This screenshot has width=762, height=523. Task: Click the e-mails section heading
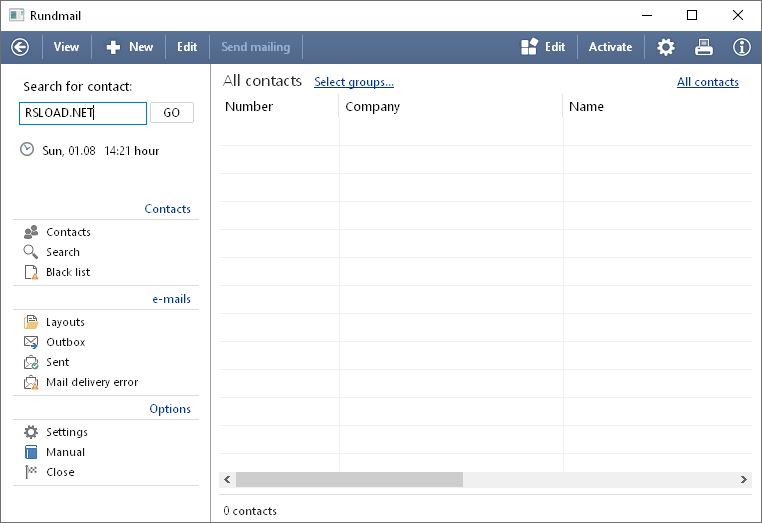pos(172,299)
